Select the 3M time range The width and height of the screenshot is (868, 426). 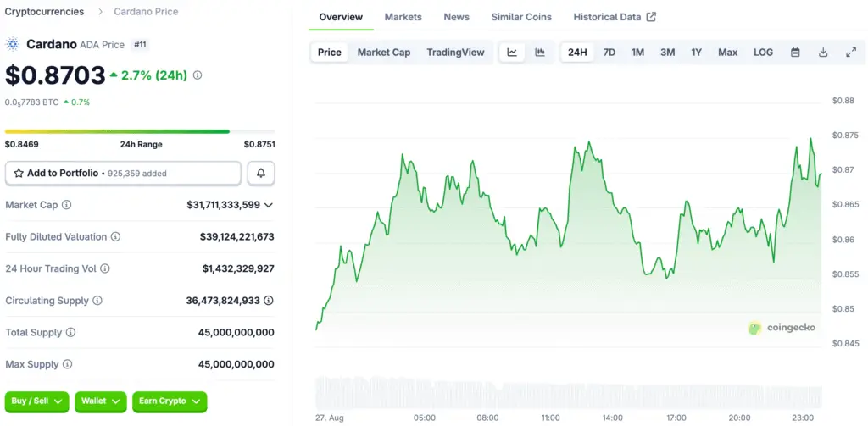[668, 53]
